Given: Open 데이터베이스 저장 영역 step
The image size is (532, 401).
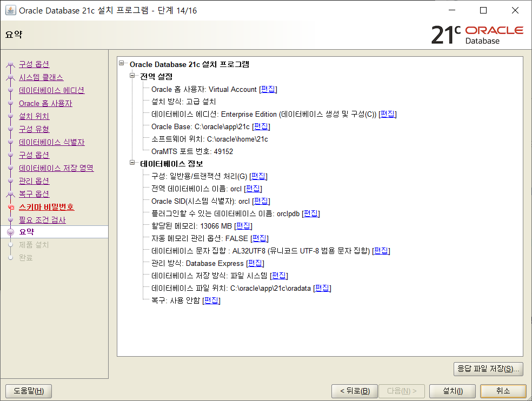Looking at the screenshot, I should [x=56, y=168].
